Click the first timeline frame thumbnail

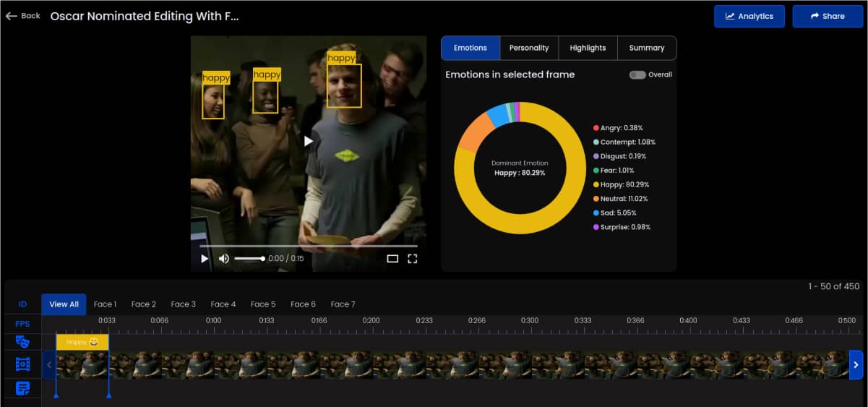(x=82, y=365)
